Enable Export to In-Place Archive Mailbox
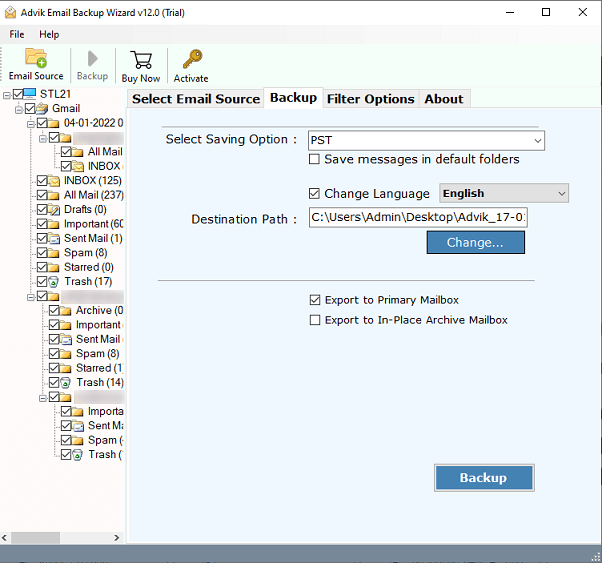602x563 pixels. click(x=315, y=320)
